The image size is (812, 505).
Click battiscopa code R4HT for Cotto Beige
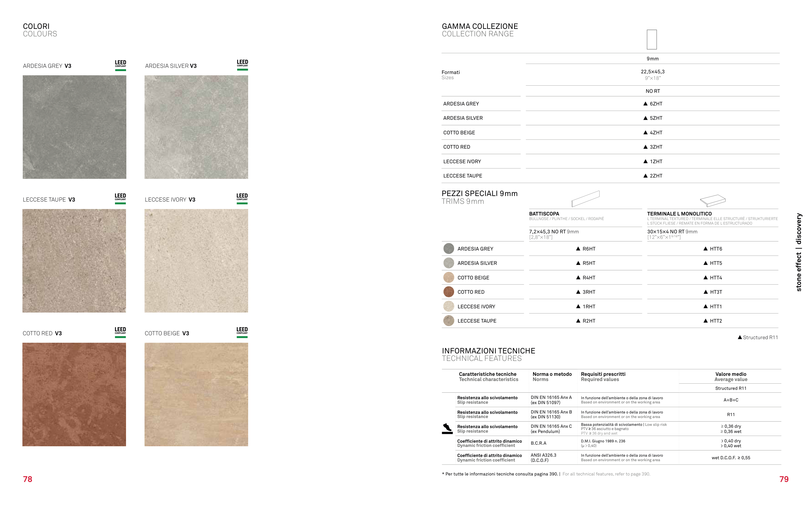589,277
